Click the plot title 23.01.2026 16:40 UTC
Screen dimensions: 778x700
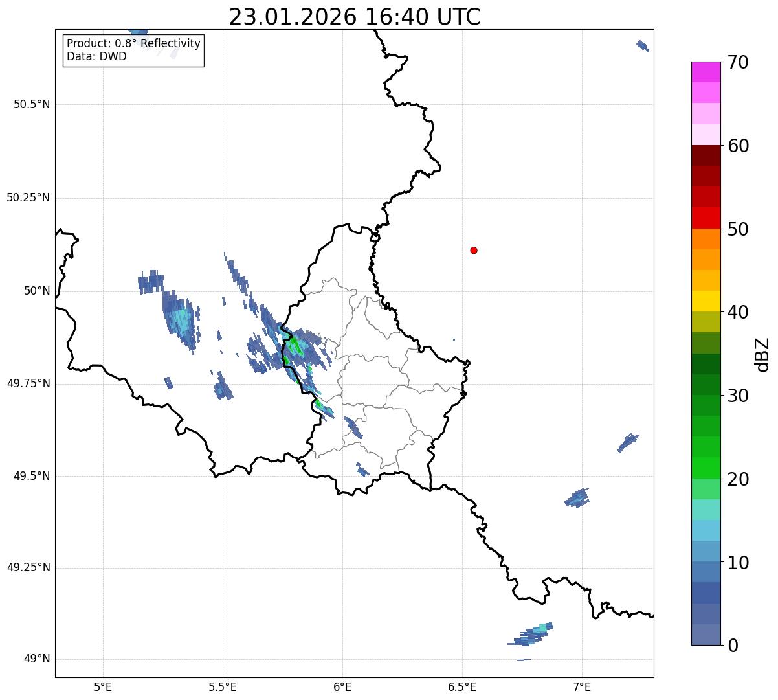click(x=355, y=17)
